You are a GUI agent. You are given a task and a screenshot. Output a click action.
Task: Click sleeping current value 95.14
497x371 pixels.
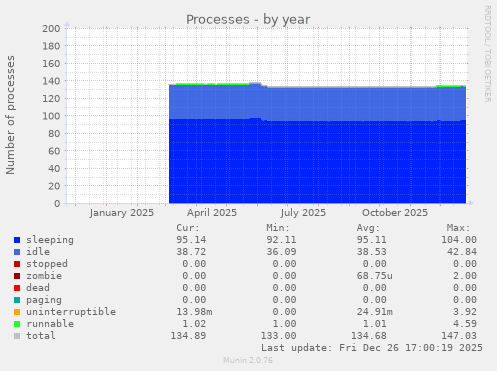(x=191, y=240)
